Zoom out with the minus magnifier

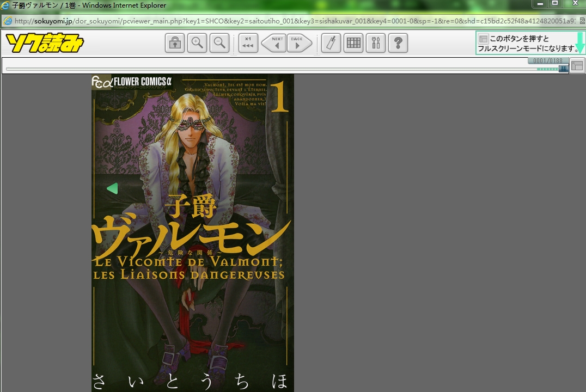point(219,43)
